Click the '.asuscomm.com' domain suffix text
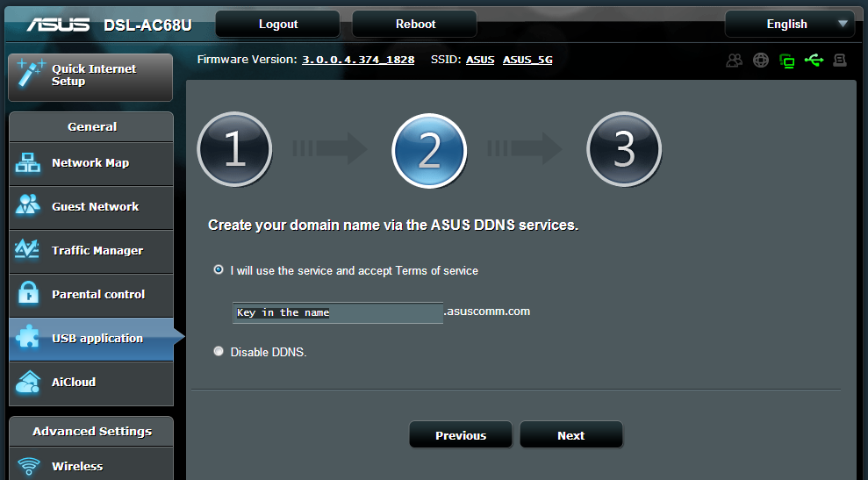Screen dimensions: 868x480 tap(487, 312)
